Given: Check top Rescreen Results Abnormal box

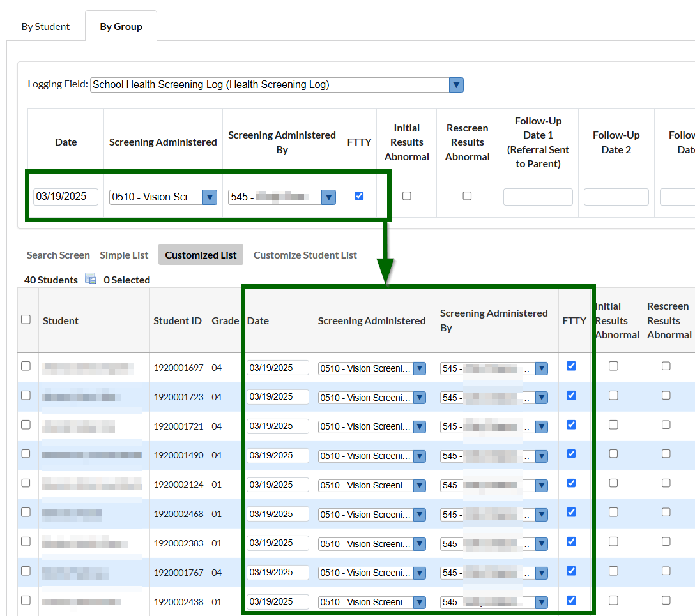Looking at the screenshot, I should [x=467, y=196].
